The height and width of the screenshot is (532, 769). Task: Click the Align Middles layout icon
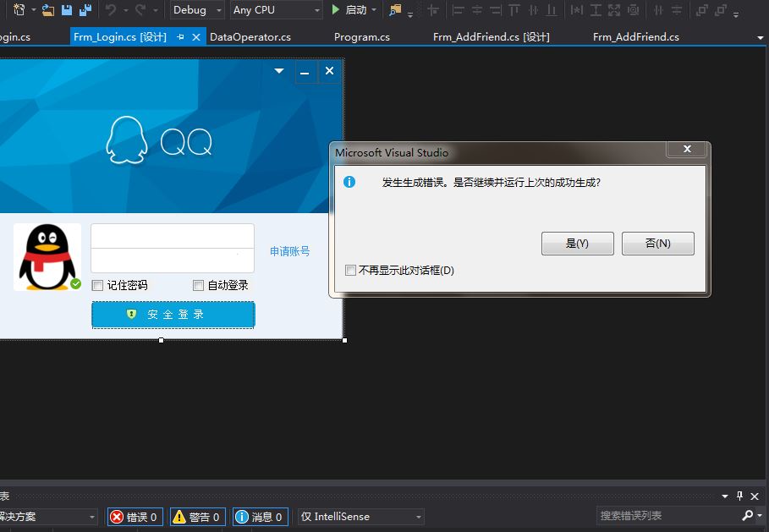click(533, 10)
